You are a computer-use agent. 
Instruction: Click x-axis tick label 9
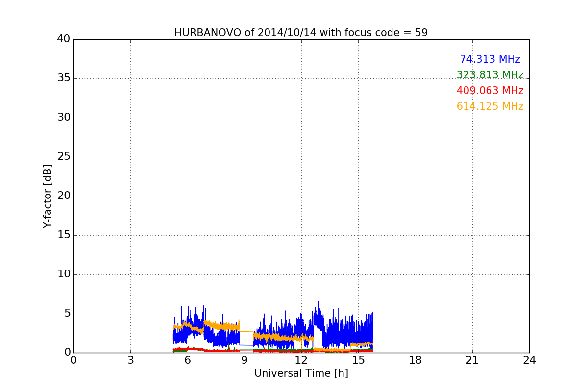pos(245,360)
